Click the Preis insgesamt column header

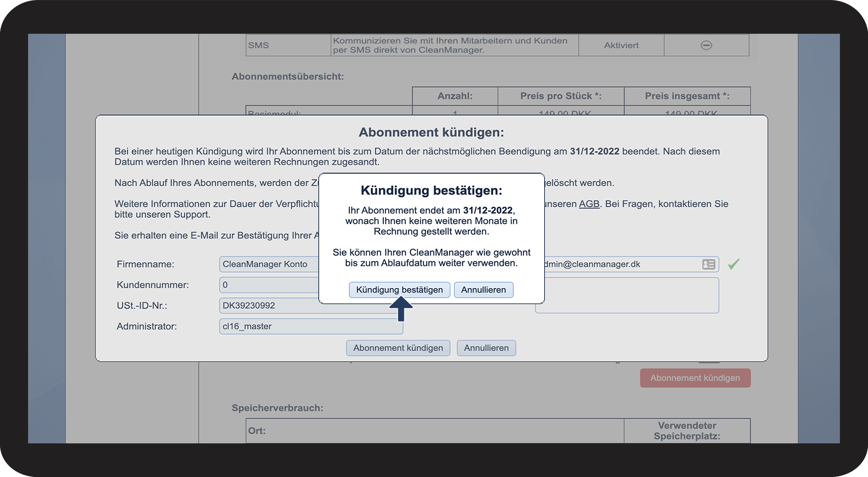tap(687, 96)
